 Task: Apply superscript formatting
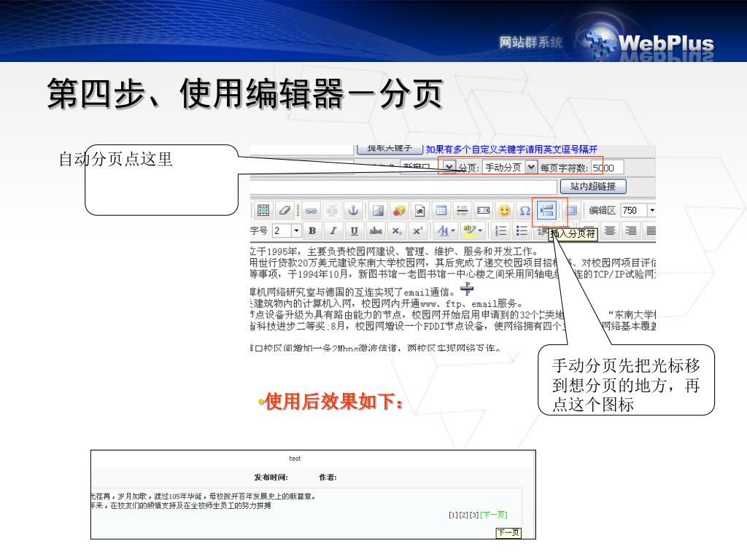tap(417, 231)
